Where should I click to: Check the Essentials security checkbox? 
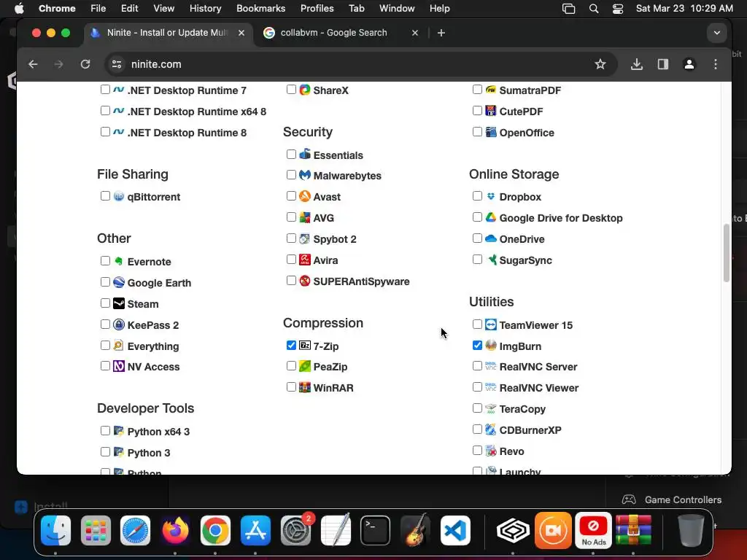pos(291,155)
